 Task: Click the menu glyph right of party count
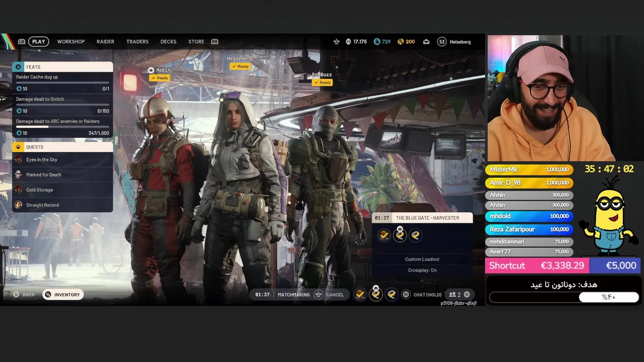466,295
